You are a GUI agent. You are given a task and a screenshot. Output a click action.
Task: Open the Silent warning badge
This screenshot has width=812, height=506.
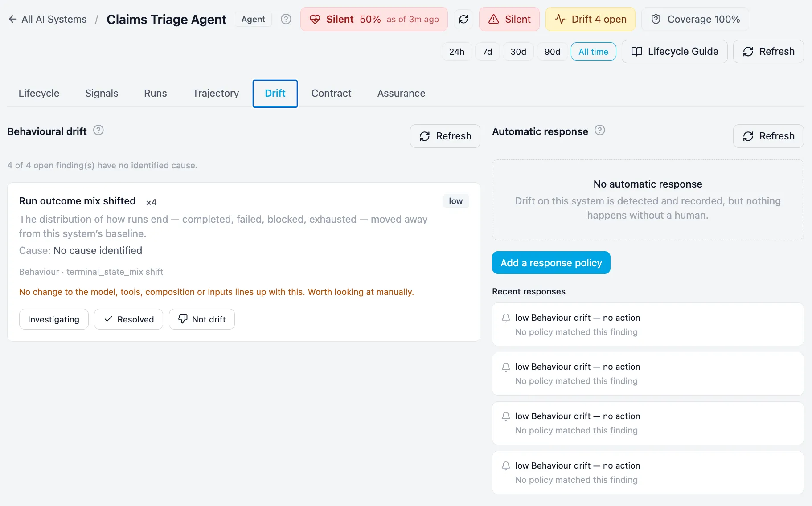tap(509, 19)
